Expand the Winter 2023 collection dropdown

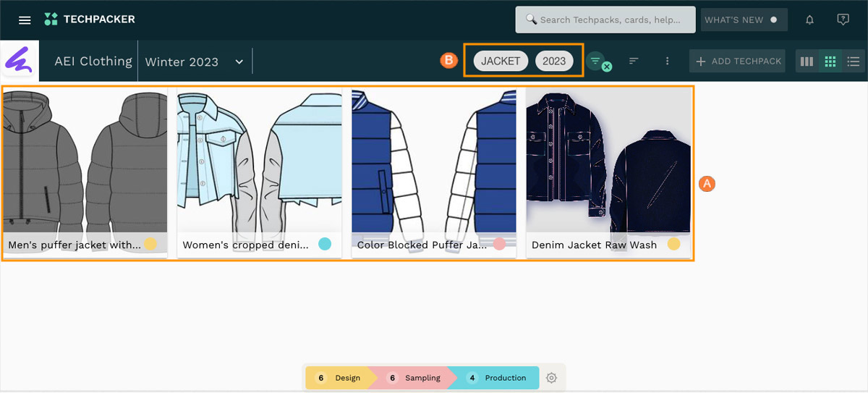[x=239, y=62]
